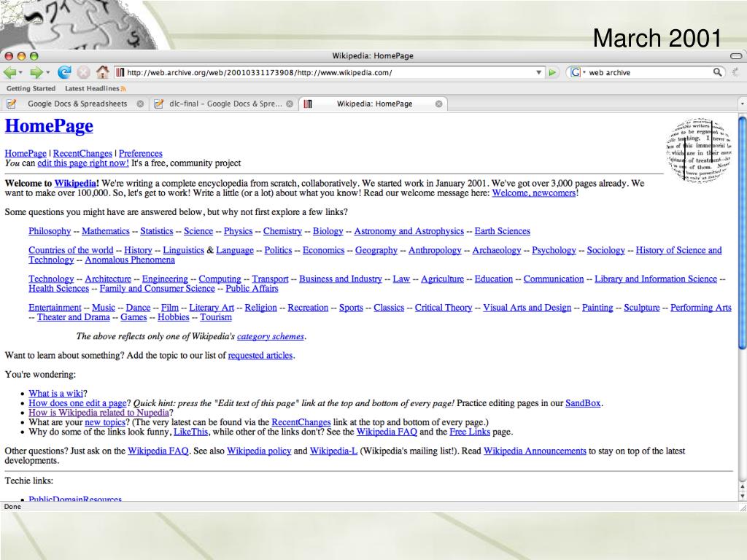Viewport: 747px width, 560px height.
Task: Click the site favicon in address bar
Action: (x=120, y=72)
